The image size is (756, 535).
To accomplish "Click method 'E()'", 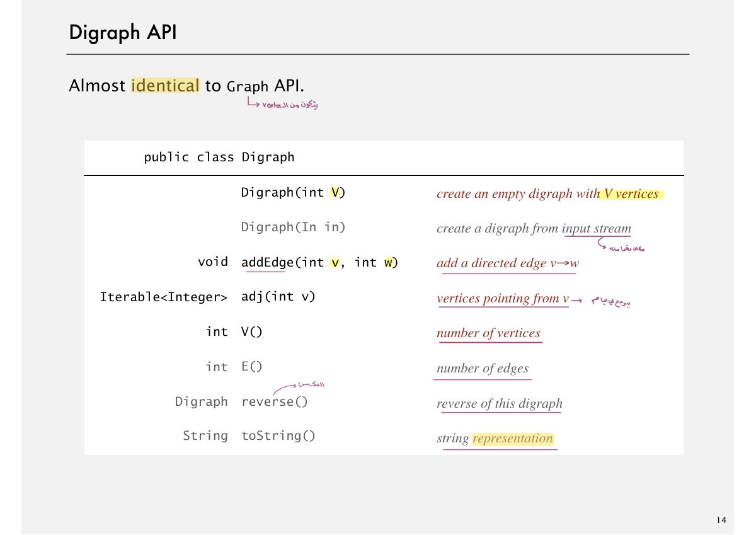I will (251, 367).
